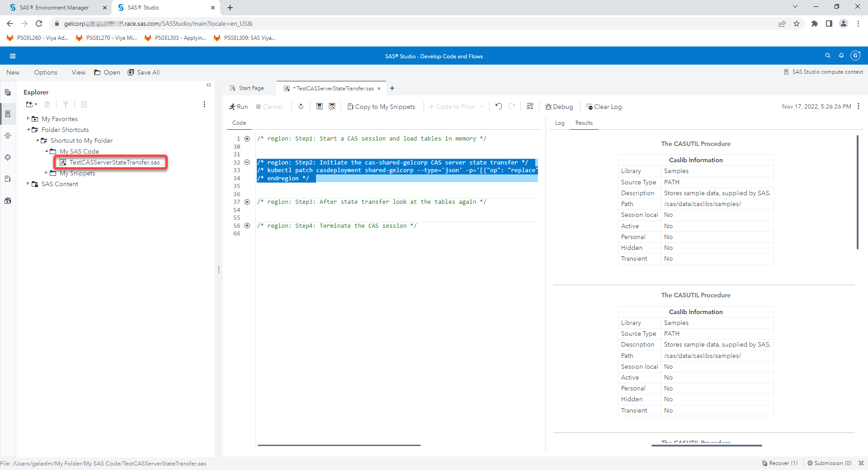Click the results pane vertical scrollbar

[x=857, y=192]
